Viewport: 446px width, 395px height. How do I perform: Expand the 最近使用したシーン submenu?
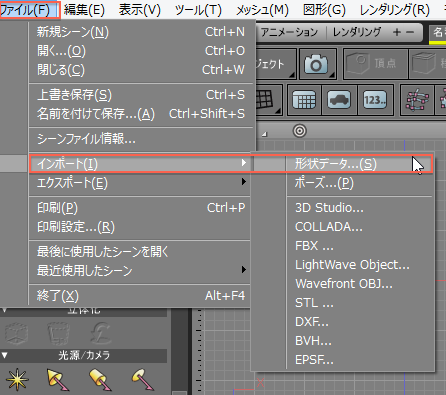140,270
